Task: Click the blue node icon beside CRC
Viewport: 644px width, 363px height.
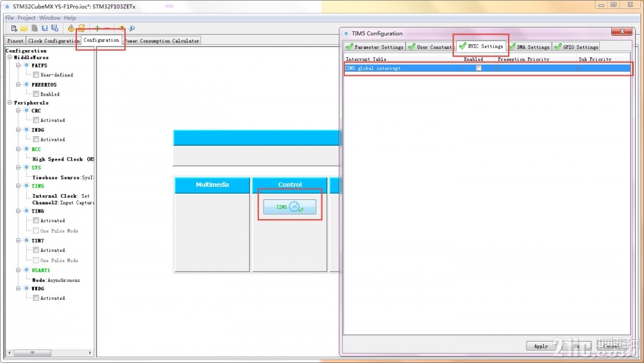Action: pos(26,110)
